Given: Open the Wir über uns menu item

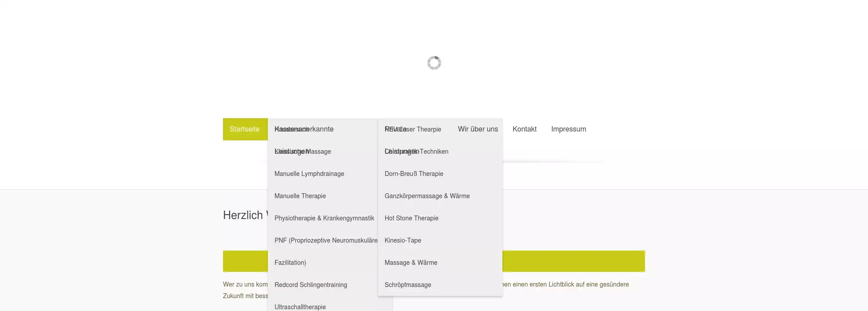Looking at the screenshot, I should (478, 129).
